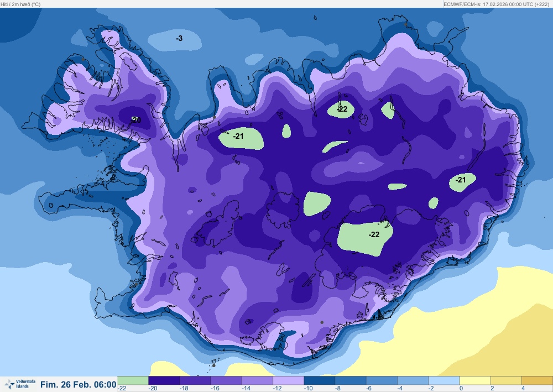Screen dimensions: 553x392
Task: Click the legend scale value '-22'
Action: [x=122, y=389]
